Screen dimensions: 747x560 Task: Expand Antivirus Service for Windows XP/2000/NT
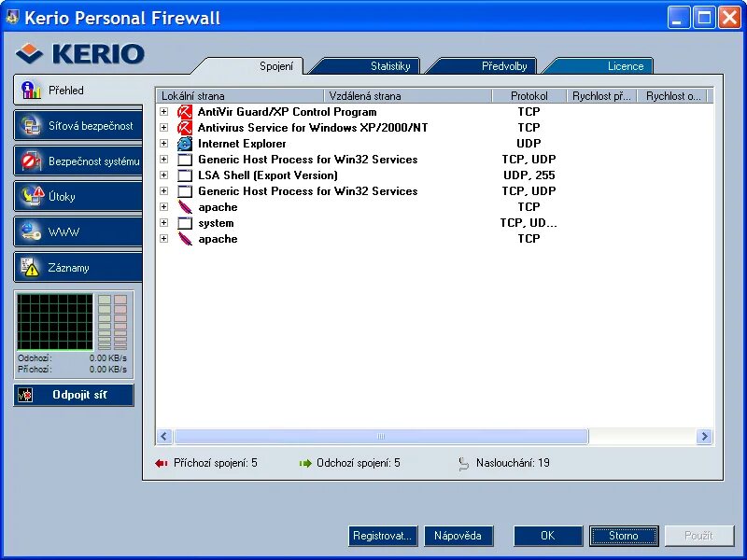pyautogui.click(x=164, y=128)
